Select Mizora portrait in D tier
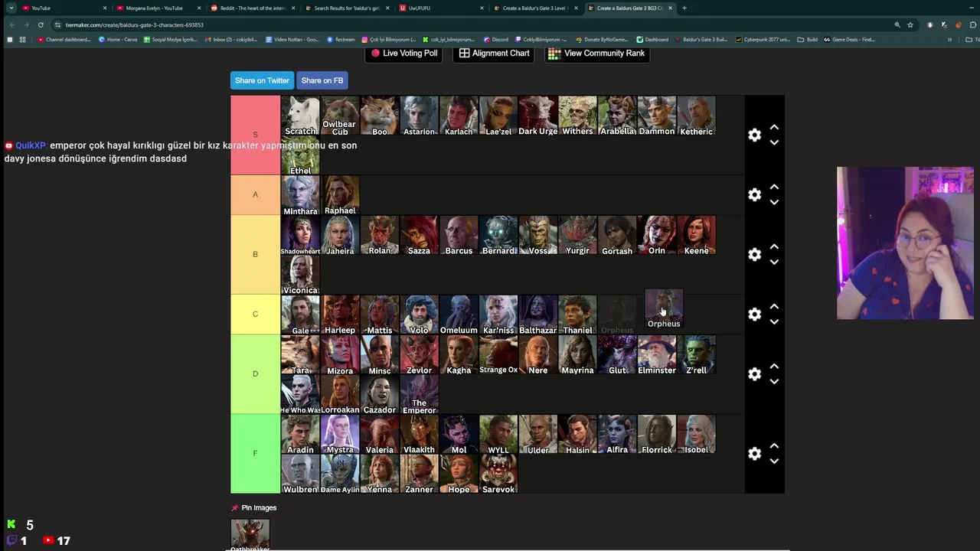 coord(340,354)
